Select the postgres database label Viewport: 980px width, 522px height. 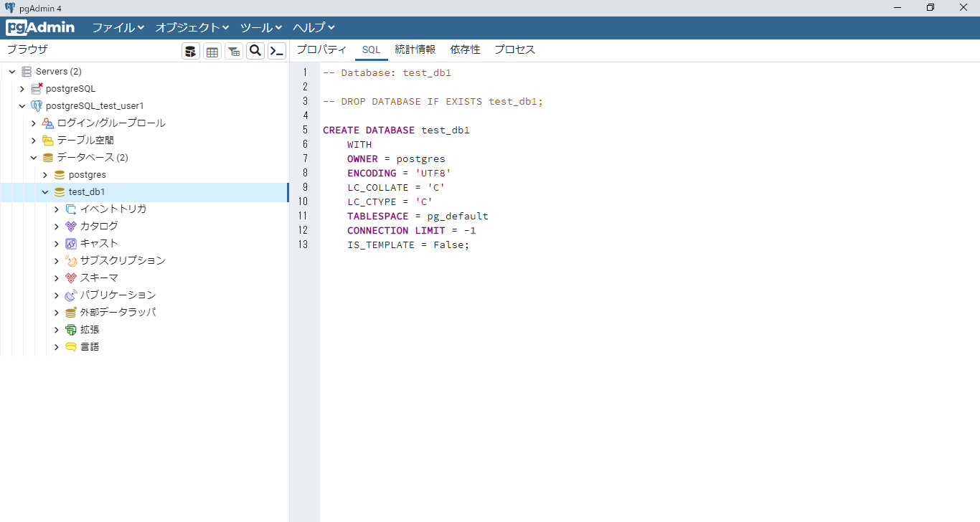88,175
